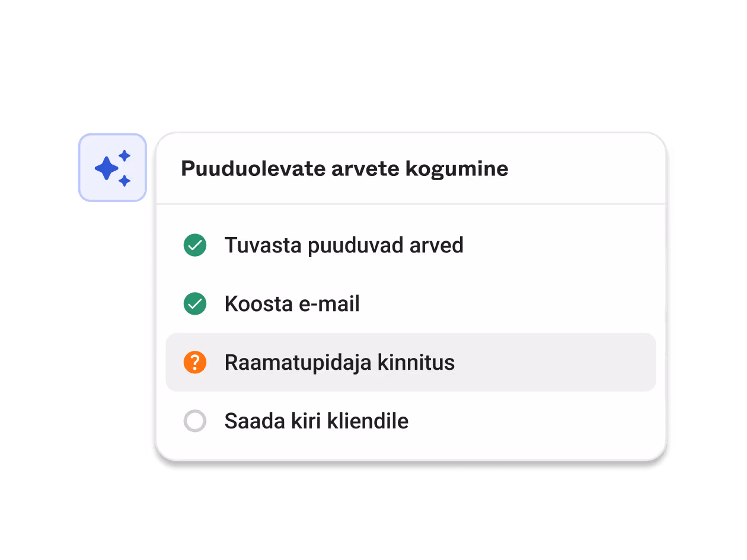Click the large four-point star in sparkle icon
This screenshot has width=747, height=560.
click(x=107, y=169)
